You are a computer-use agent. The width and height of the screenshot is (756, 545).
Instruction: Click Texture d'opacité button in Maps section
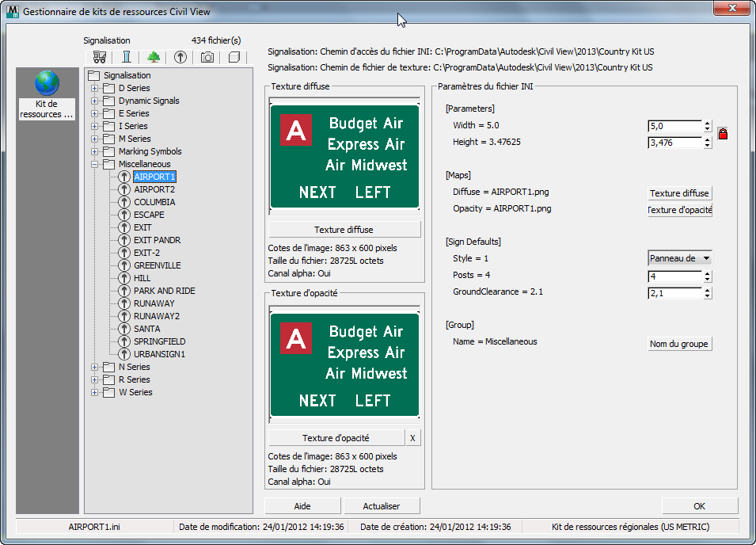click(x=679, y=210)
